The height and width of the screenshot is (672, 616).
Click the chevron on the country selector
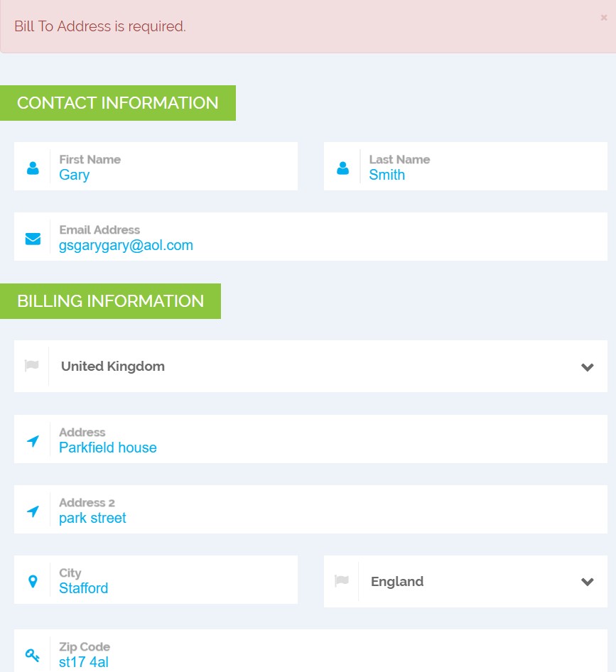587,367
